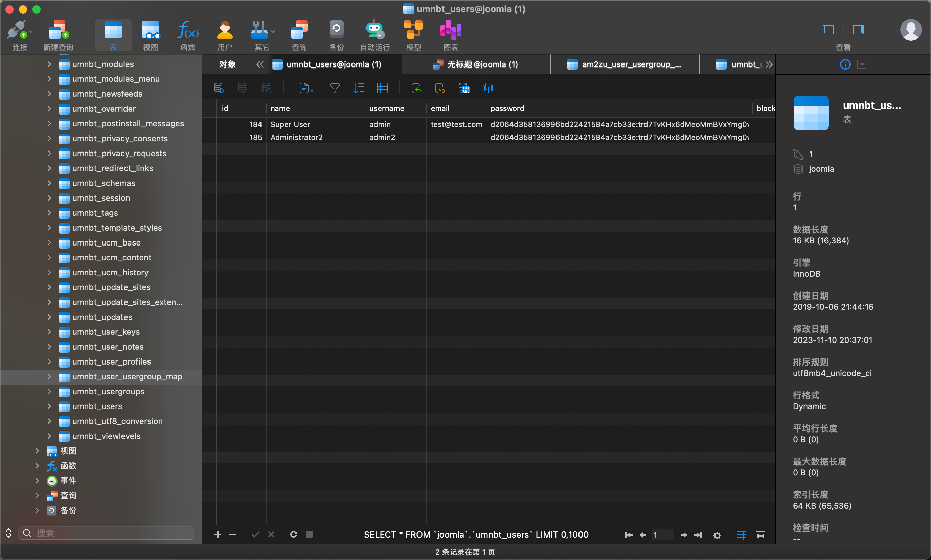Open the 图表 charts toolbar icon
This screenshot has height=560, width=931.
[451, 35]
